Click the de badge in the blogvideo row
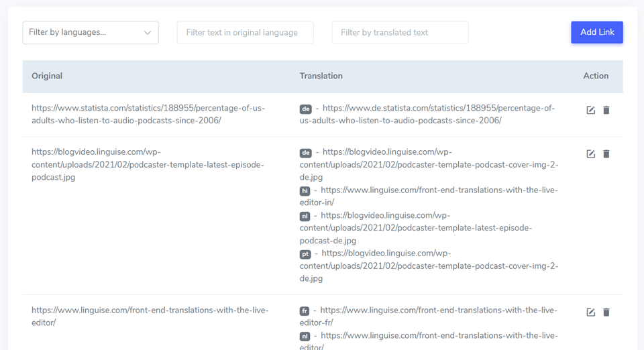The image size is (644, 350). point(306,153)
